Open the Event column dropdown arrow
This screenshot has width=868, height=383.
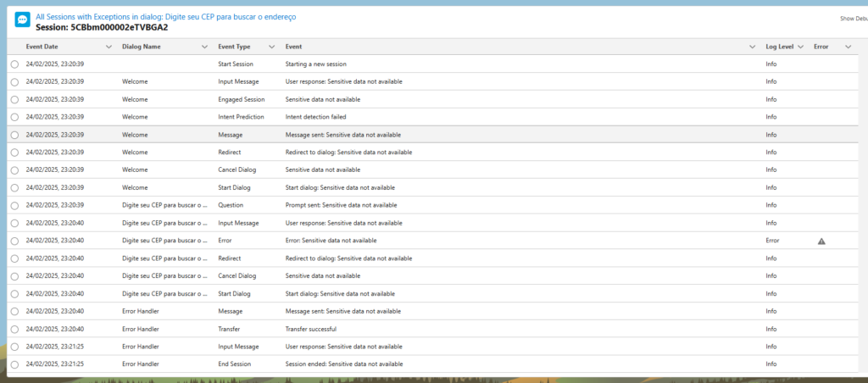(x=753, y=47)
